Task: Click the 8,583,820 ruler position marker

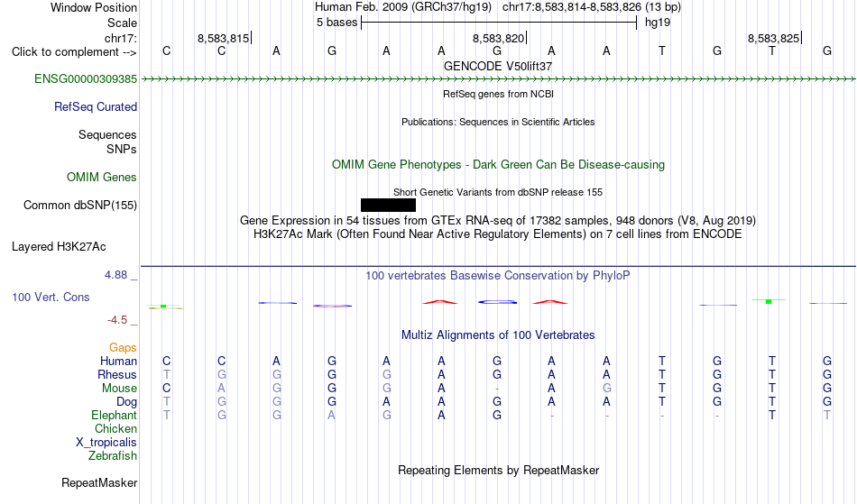Action: (499, 38)
